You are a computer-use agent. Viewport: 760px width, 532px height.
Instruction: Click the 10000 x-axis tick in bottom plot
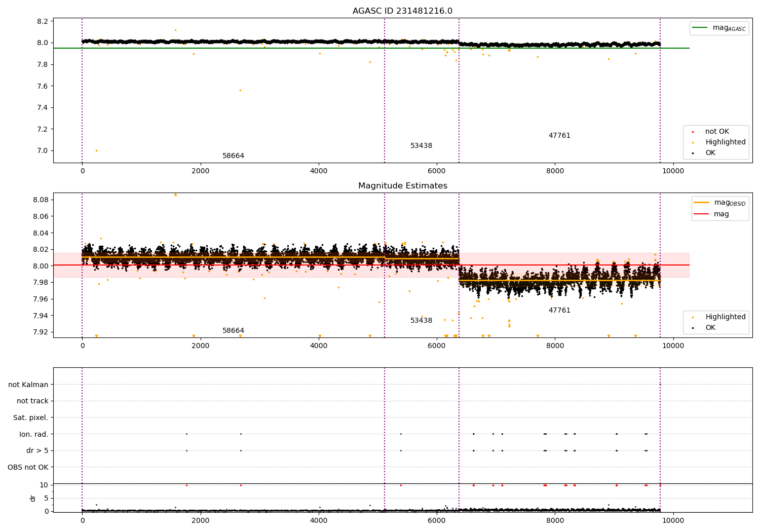tap(673, 520)
